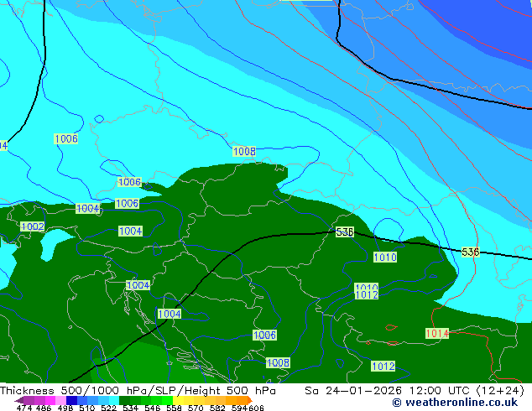Select the 546 legend value
The image size is (532, 411).
coord(153,408)
